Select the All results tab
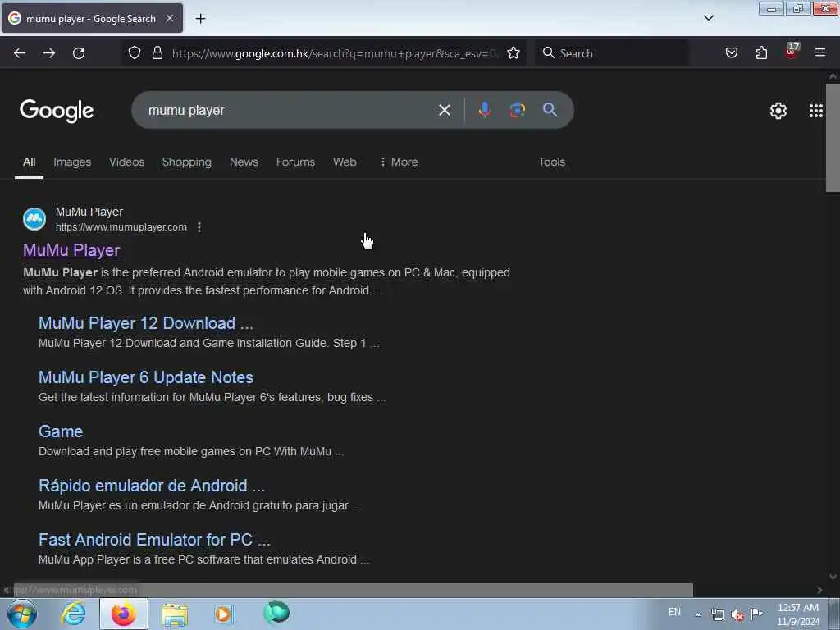This screenshot has width=840, height=630. pos(29,162)
